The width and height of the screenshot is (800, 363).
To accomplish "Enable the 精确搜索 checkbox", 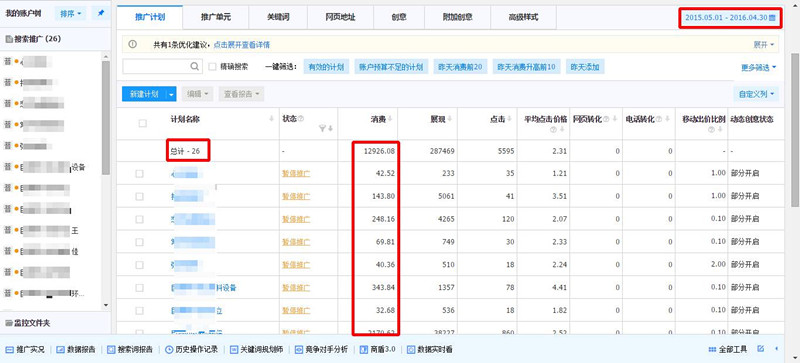I will [212, 66].
